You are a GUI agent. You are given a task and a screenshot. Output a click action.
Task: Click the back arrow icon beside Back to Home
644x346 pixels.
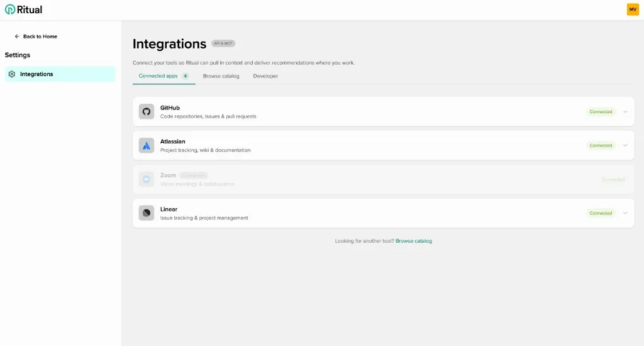(17, 36)
